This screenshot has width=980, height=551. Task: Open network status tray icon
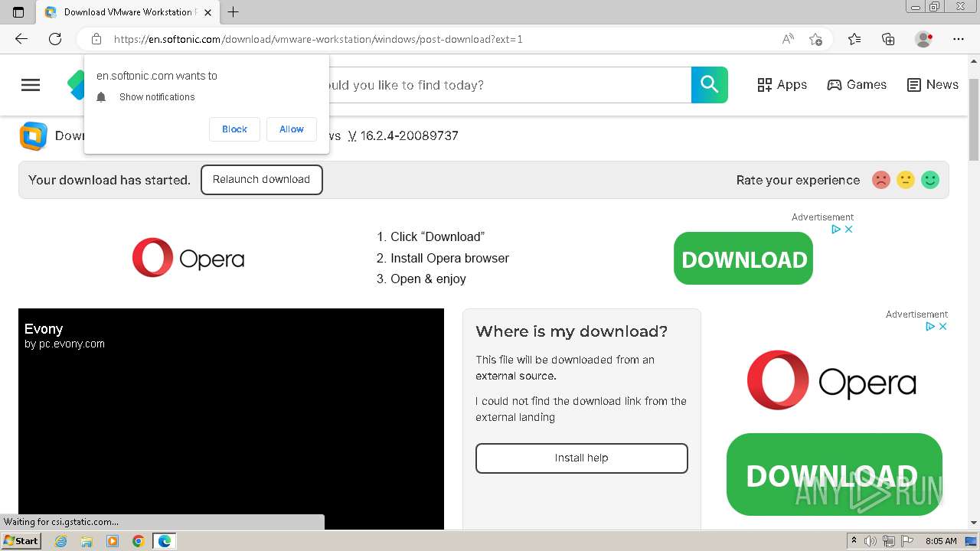point(888,541)
